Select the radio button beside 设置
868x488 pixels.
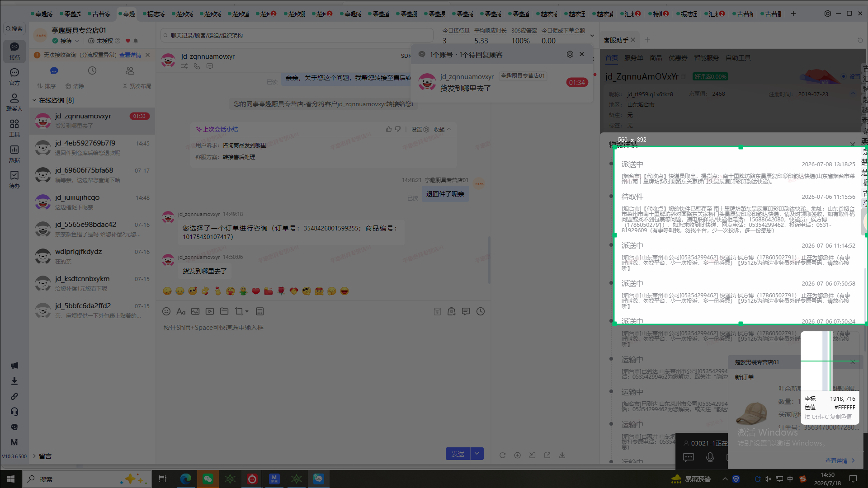coord(844,76)
